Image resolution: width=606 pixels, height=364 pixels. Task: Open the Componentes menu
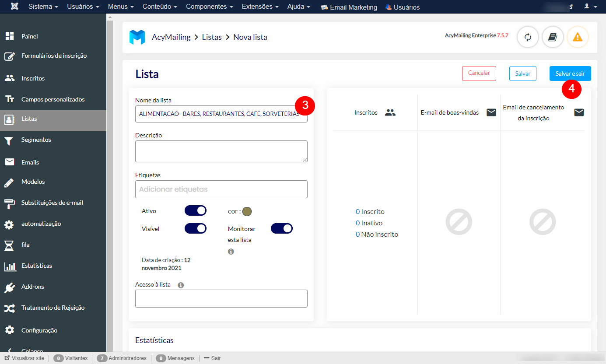pos(209,7)
